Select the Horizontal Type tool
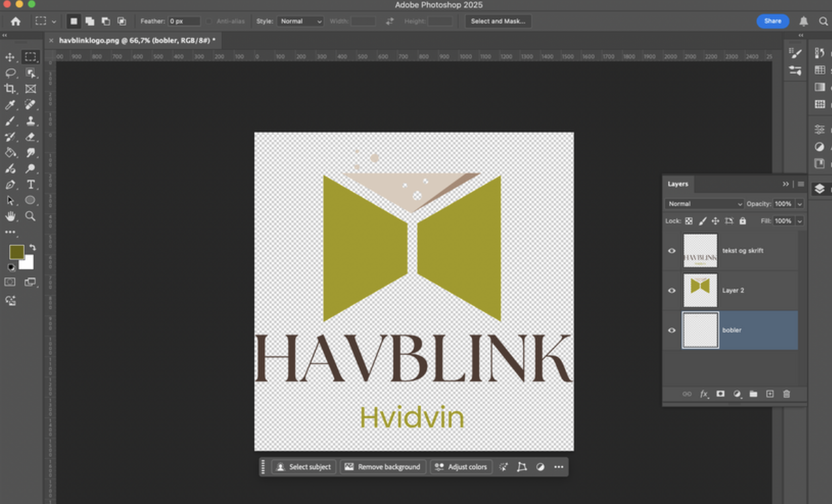 [30, 185]
